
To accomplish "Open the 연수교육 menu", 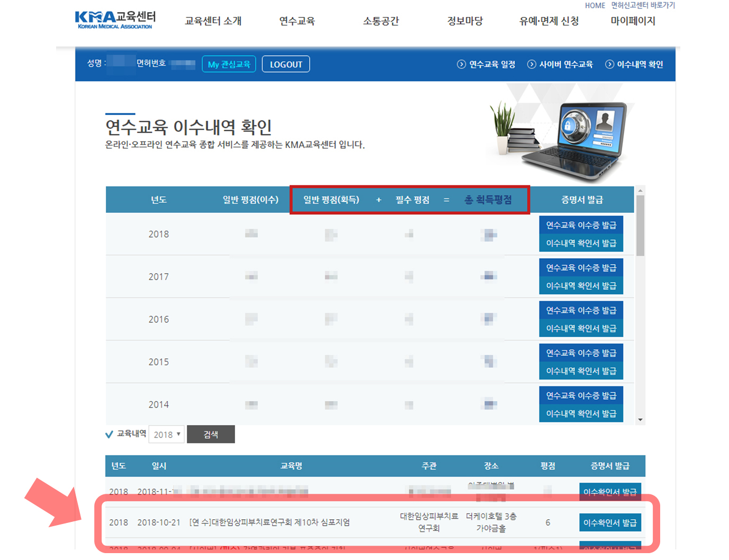I will pos(296,21).
